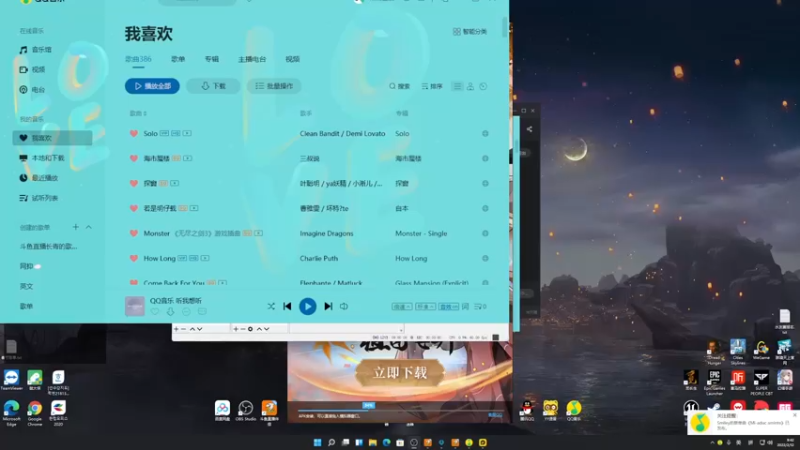
Task: Sort by the 歌曲 column header
Action: click(x=138, y=113)
